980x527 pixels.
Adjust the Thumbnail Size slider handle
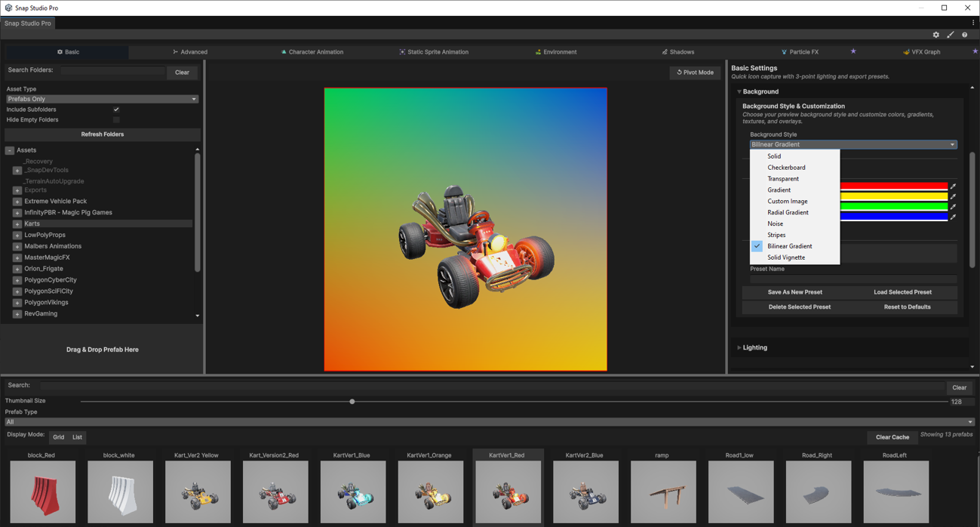click(352, 402)
